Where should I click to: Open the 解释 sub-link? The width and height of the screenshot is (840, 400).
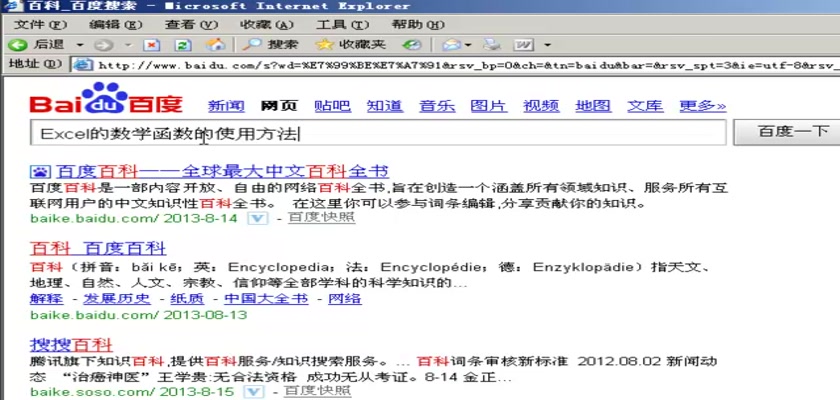point(47,299)
